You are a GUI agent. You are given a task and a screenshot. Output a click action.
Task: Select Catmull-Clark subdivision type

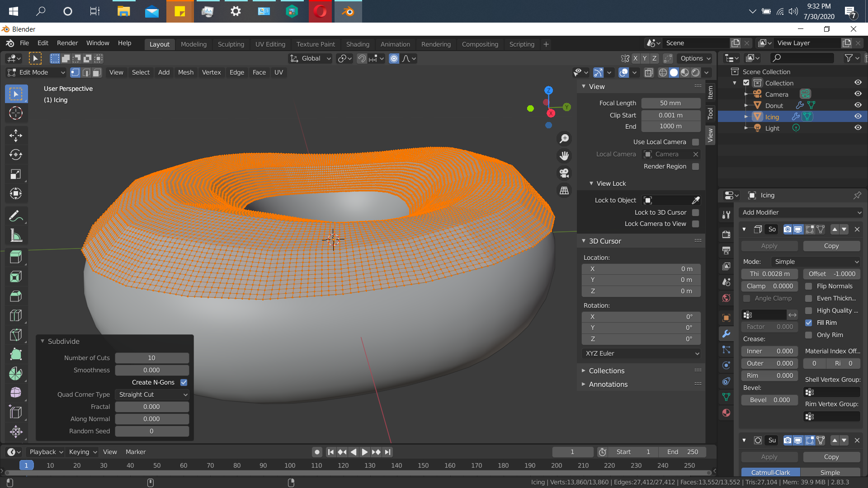pyautogui.click(x=770, y=472)
